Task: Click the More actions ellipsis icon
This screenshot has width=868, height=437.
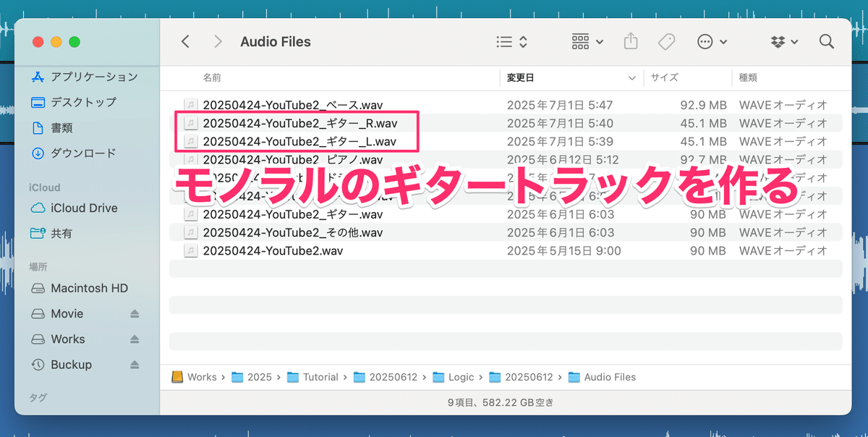Action: [x=705, y=41]
